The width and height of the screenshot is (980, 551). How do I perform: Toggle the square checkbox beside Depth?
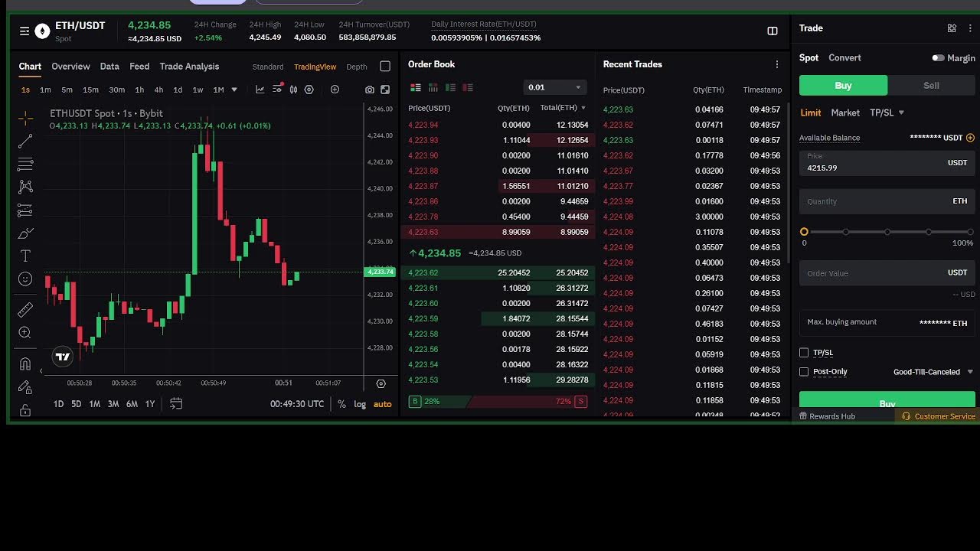[x=385, y=67]
